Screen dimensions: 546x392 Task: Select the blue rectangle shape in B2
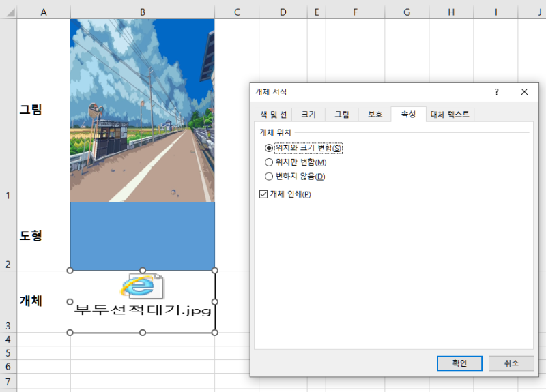(143, 236)
